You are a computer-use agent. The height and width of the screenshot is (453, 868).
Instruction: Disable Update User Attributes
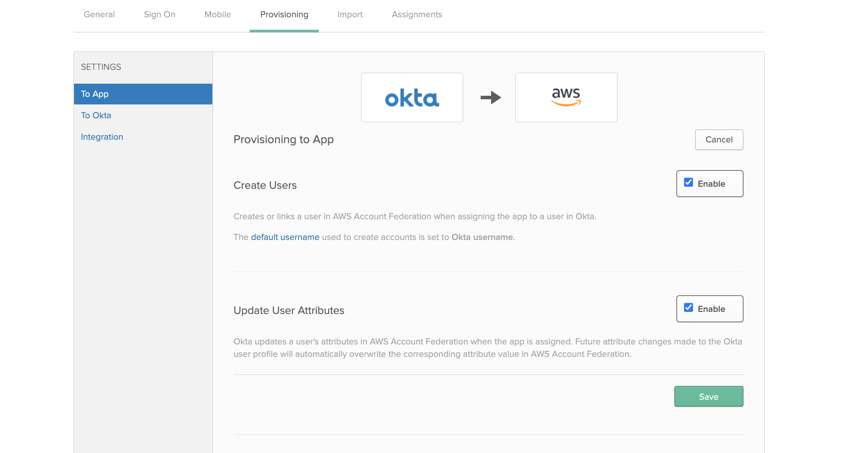pos(688,307)
